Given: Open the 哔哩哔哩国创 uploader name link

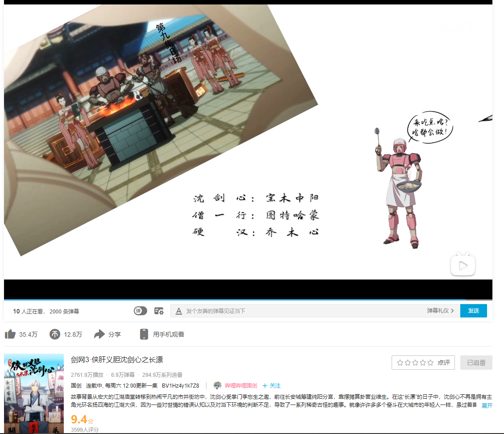Looking at the screenshot, I should (241, 386).
